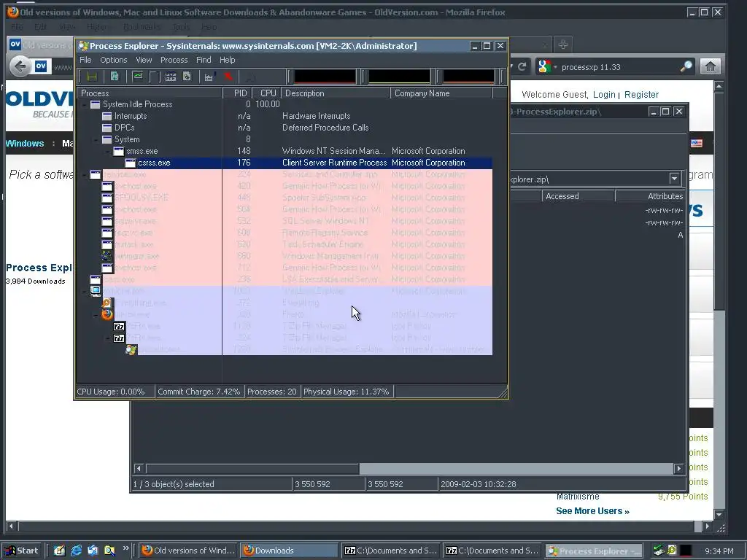Toggle the Show Process Tree toolbar icon

[x=154, y=77]
